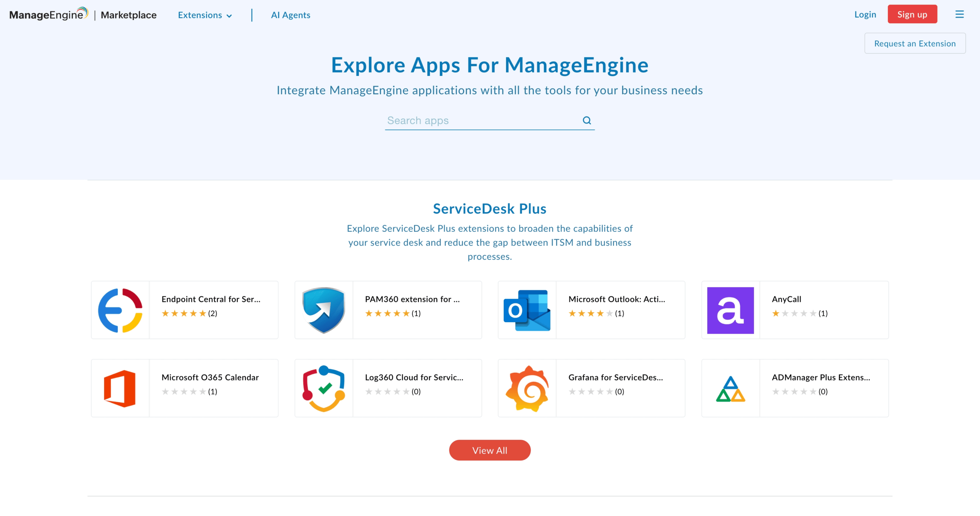Click ADManager Plus review count (0)

(x=823, y=392)
